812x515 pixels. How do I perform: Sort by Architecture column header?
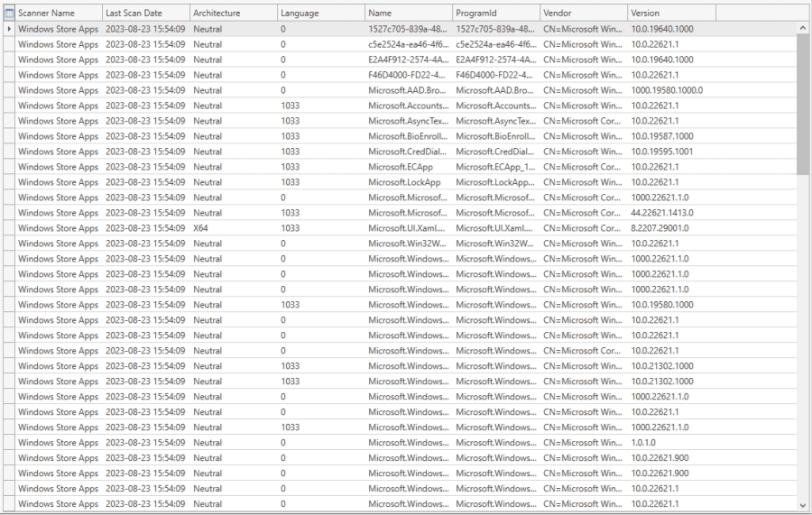pos(234,14)
